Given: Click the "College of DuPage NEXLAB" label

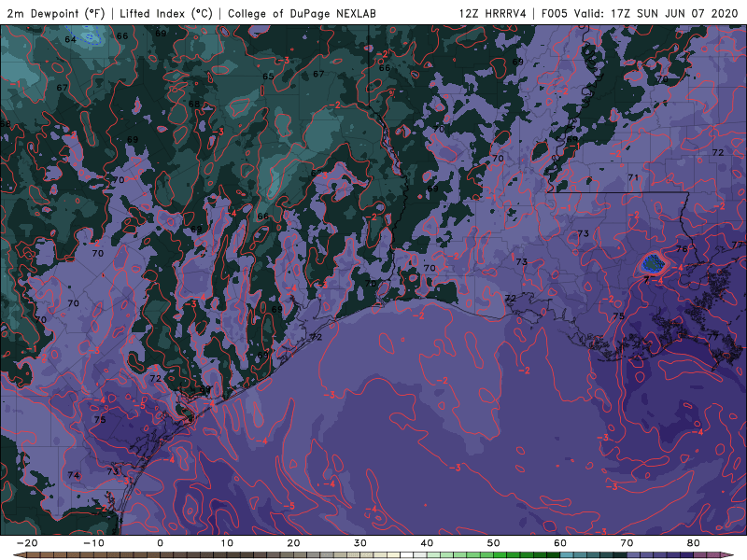Looking at the screenshot, I should point(302,14).
